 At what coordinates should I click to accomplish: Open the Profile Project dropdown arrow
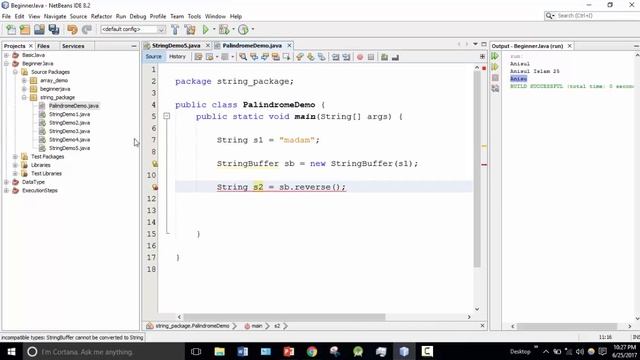pos(253,29)
